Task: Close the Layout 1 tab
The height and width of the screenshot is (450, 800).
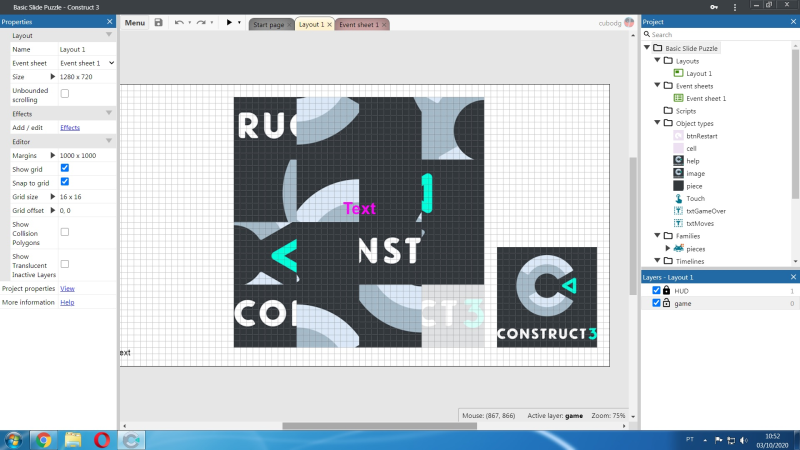Action: (x=330, y=24)
